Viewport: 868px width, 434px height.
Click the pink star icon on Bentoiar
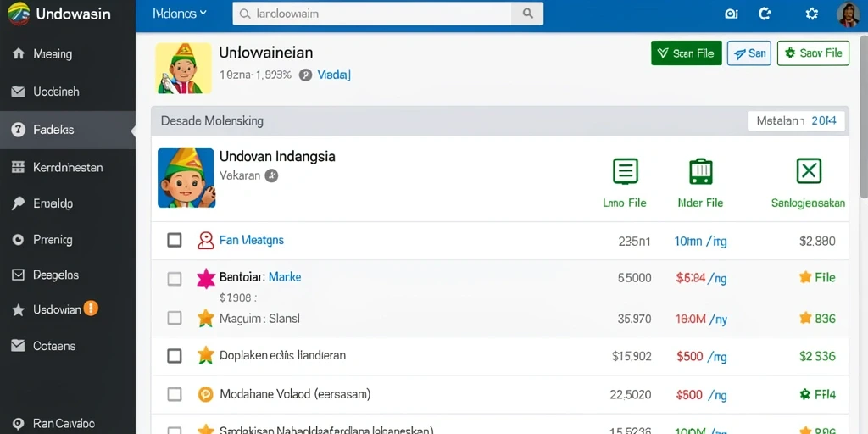(x=206, y=279)
